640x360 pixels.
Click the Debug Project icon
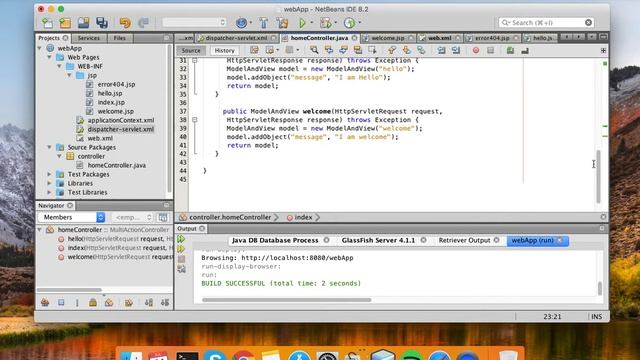click(325, 22)
